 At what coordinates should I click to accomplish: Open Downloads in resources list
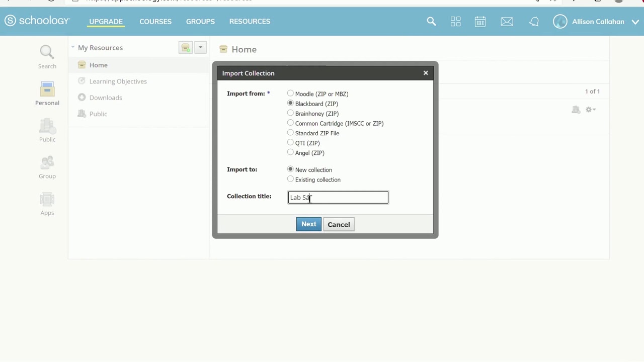click(x=106, y=98)
